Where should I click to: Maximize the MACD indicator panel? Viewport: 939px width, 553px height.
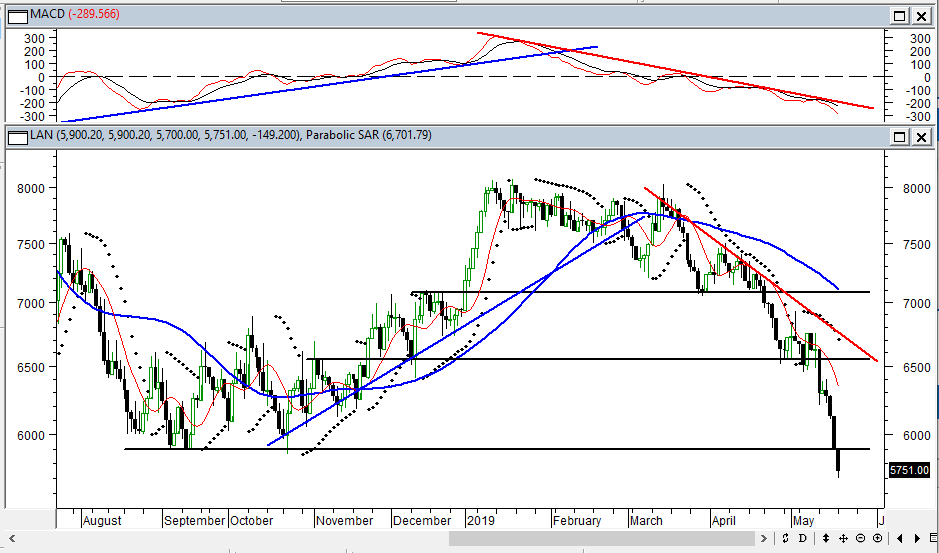pyautogui.click(x=899, y=16)
